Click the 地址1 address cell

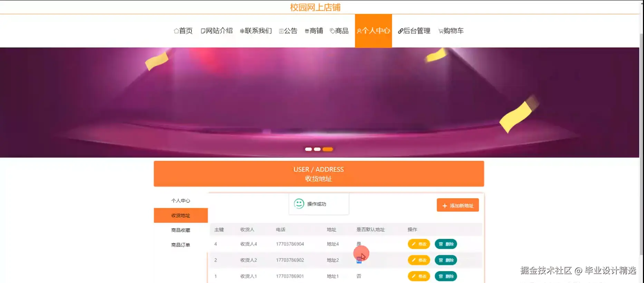(x=333, y=276)
